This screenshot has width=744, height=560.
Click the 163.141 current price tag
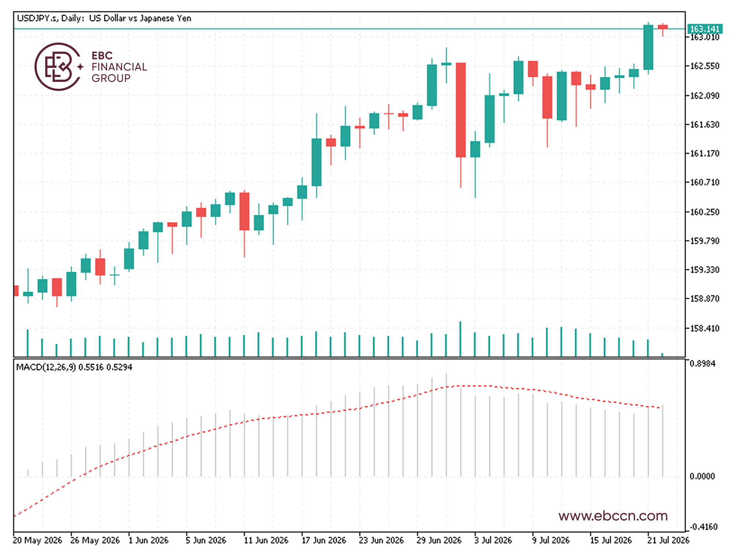click(x=704, y=29)
